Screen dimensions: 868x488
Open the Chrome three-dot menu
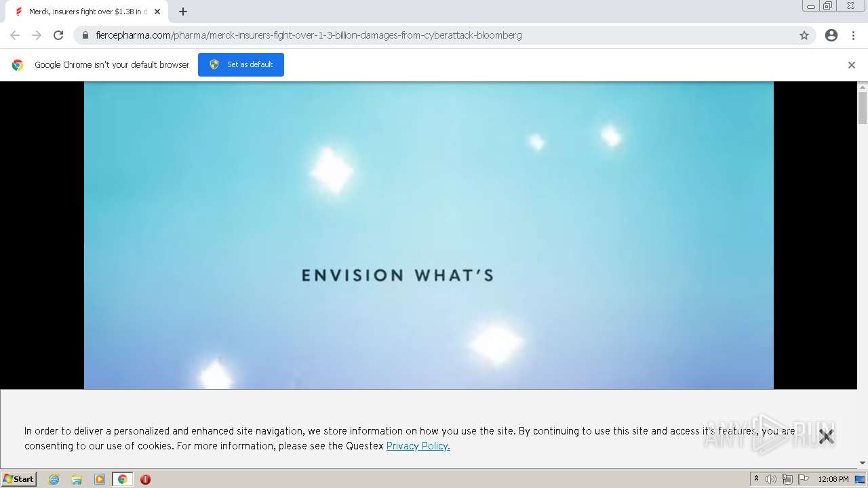(x=853, y=35)
